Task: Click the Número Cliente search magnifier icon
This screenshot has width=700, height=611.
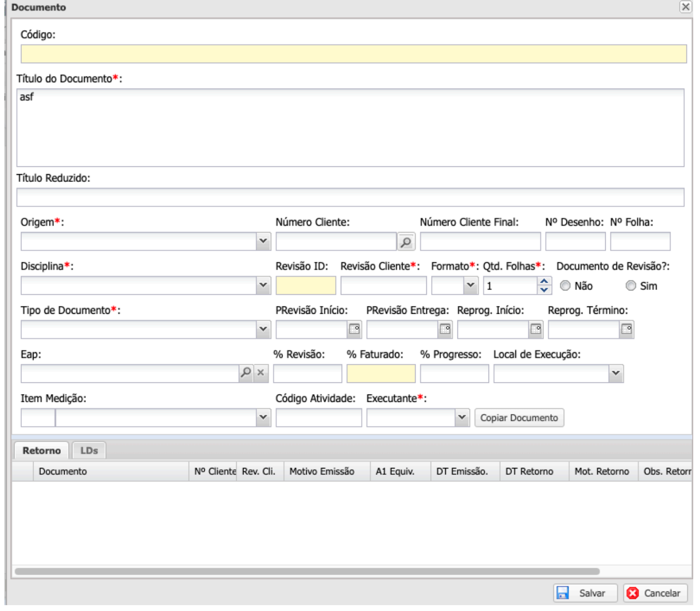Action: (x=406, y=242)
